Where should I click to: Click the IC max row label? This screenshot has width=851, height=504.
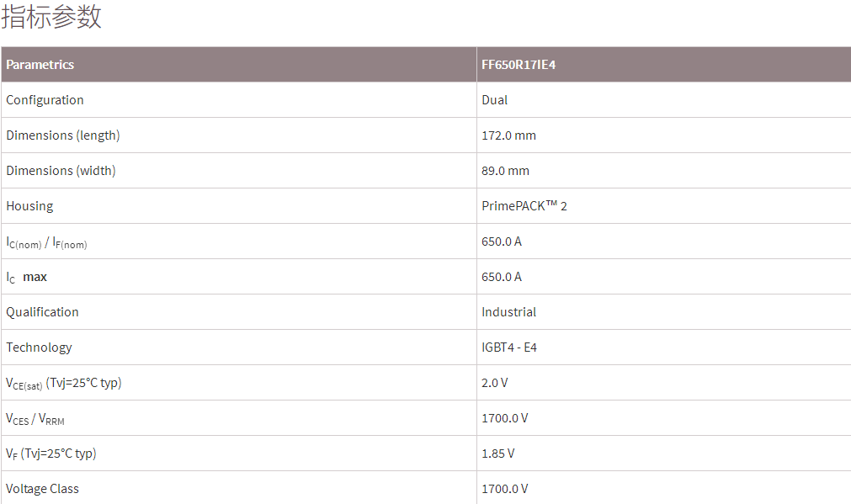point(27,277)
